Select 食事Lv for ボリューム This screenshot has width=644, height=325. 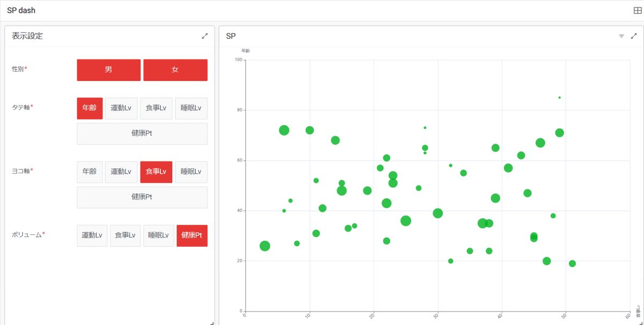[126, 235]
